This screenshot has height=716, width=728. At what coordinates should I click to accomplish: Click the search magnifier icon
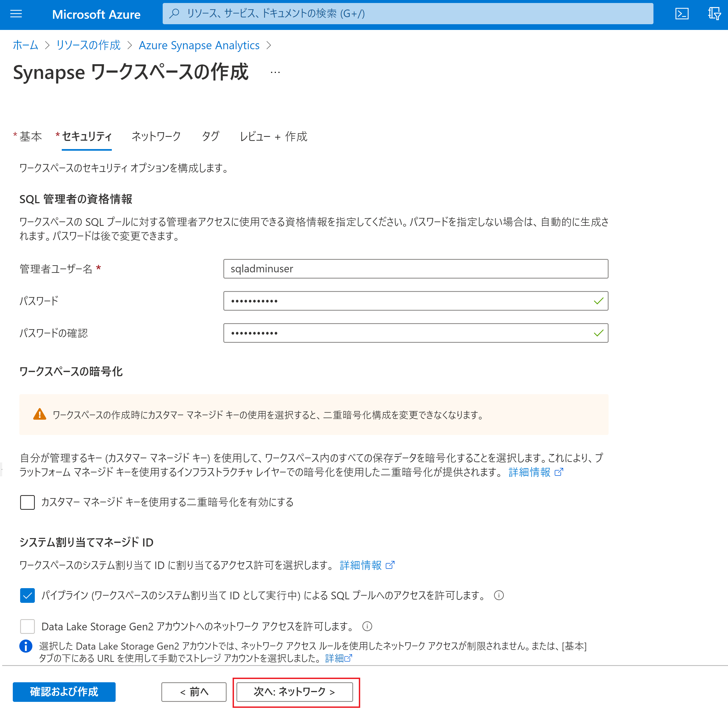174,14
